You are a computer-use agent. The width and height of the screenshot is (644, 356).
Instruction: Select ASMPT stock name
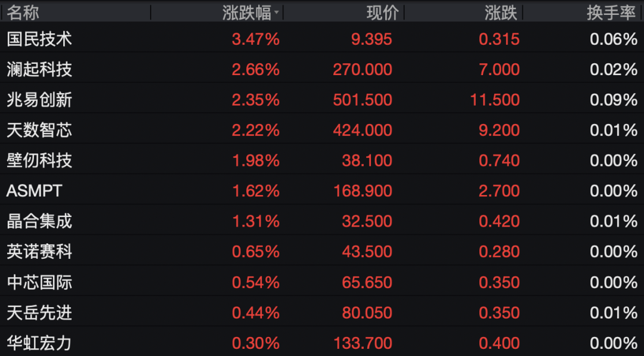[35, 191]
